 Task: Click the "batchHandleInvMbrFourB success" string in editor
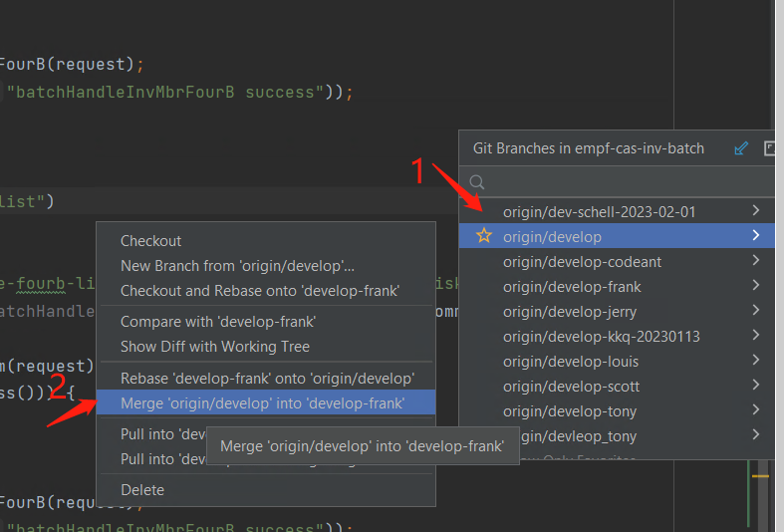[165, 92]
